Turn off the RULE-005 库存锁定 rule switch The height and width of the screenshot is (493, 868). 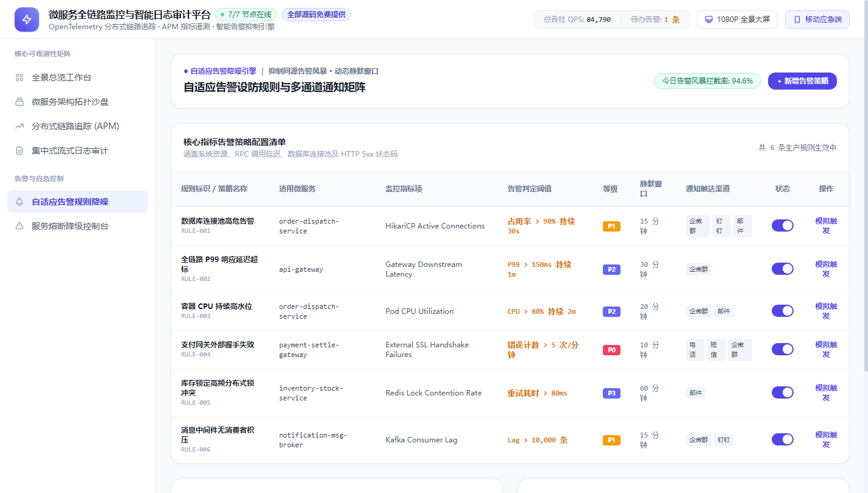pyautogui.click(x=783, y=392)
